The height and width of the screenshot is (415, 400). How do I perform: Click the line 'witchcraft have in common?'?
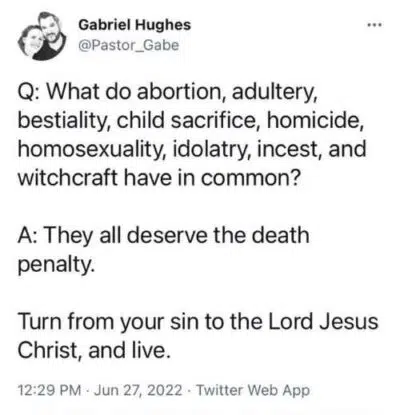[159, 177]
